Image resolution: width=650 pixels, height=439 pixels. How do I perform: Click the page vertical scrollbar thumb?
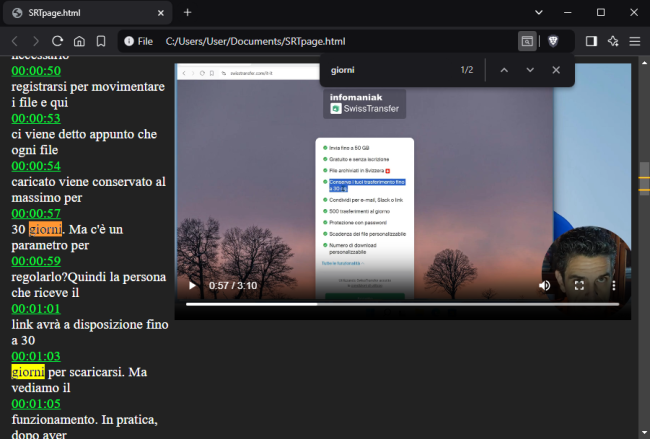coord(644,177)
